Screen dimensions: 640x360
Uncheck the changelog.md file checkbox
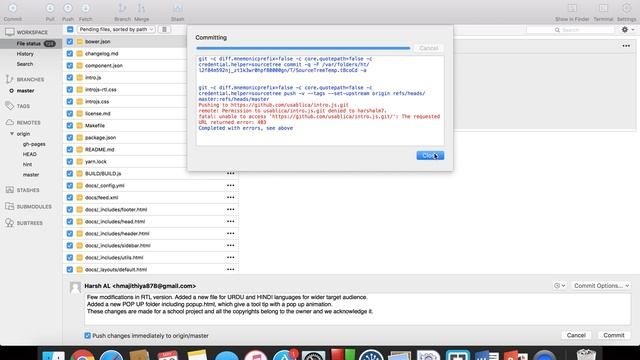tap(70, 53)
